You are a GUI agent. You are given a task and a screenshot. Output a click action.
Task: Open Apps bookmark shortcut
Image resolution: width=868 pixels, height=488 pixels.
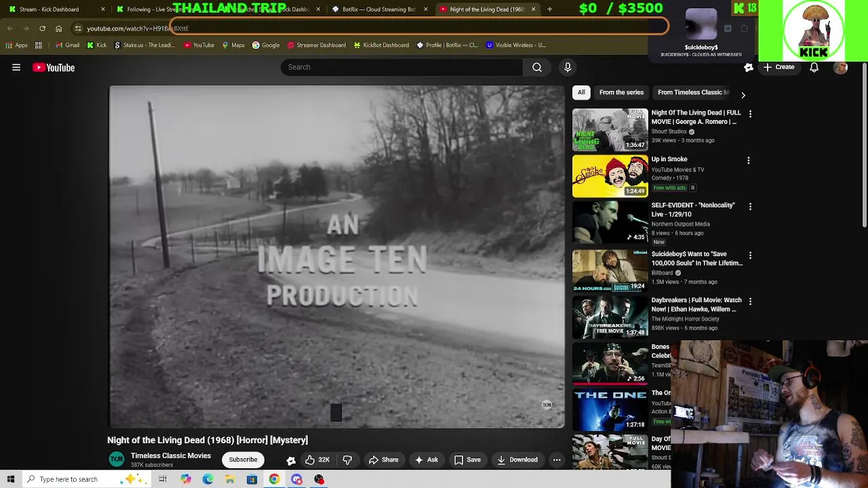(x=17, y=45)
